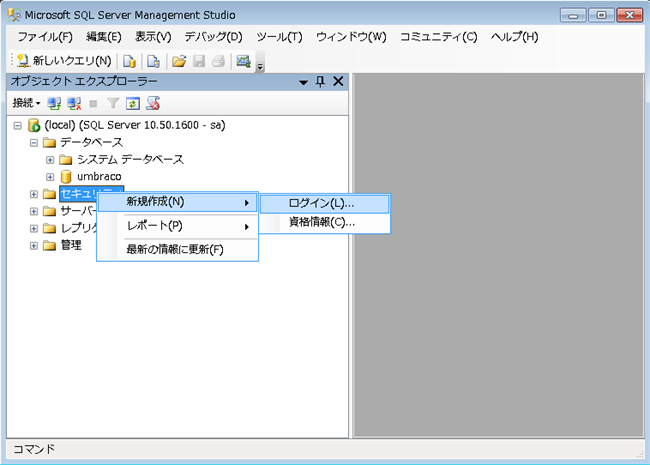Choose 新規作成(N) in context menu
This screenshot has width=650, height=465.
(x=177, y=202)
